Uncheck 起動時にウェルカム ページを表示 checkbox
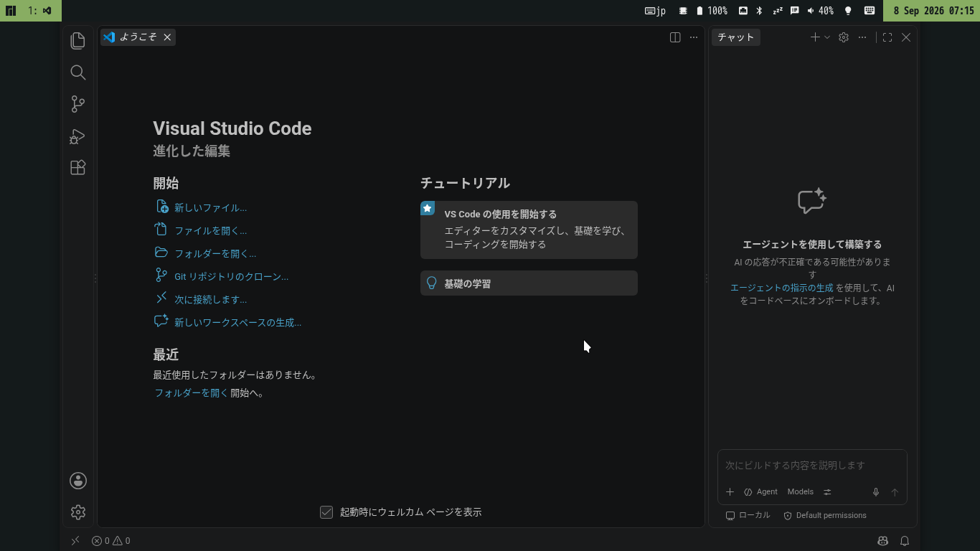 point(326,512)
